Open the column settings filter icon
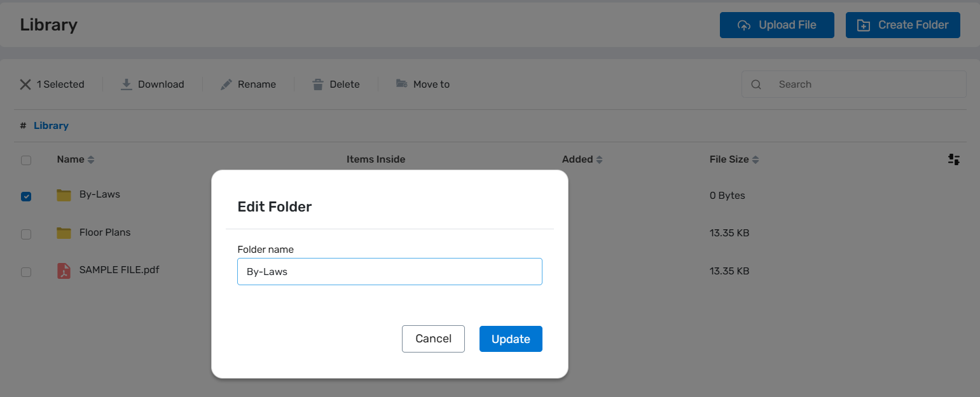The image size is (980, 397). coord(953,159)
